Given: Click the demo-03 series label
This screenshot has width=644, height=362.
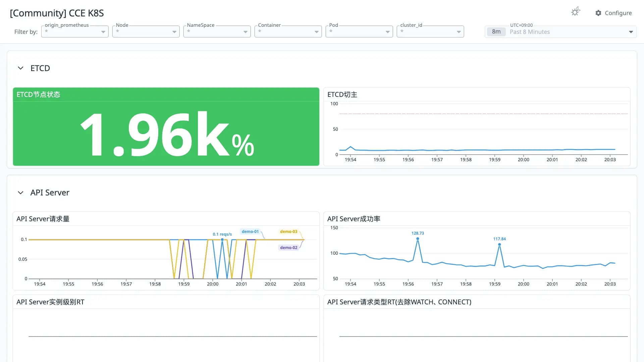Looking at the screenshot, I should pyautogui.click(x=288, y=232).
